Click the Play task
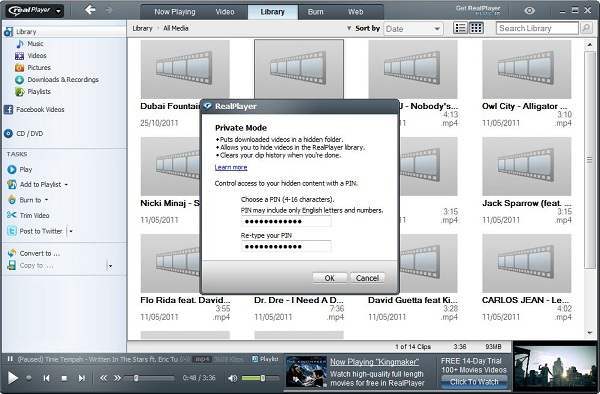The image size is (600, 394). [25, 169]
